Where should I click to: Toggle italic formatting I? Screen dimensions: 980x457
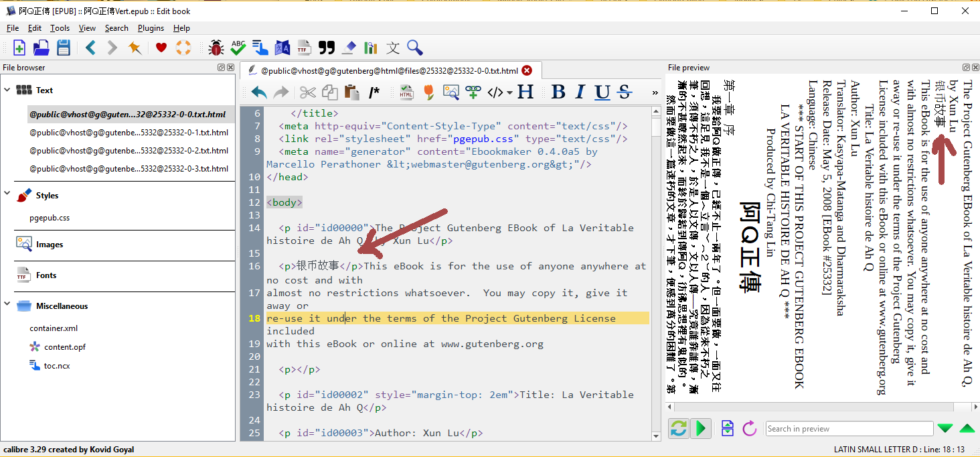coord(580,92)
